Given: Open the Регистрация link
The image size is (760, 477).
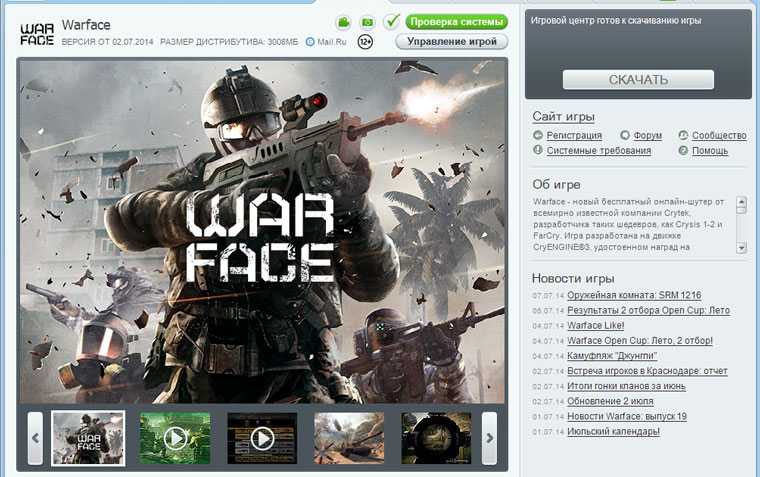Looking at the screenshot, I should pyautogui.click(x=574, y=135).
